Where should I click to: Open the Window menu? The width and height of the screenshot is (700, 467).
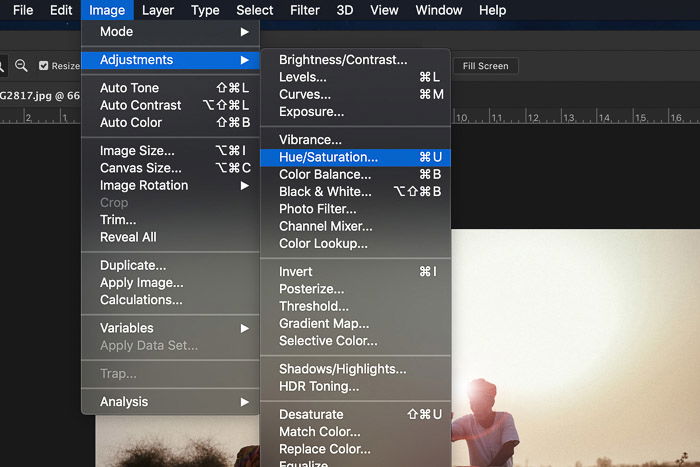(x=439, y=10)
